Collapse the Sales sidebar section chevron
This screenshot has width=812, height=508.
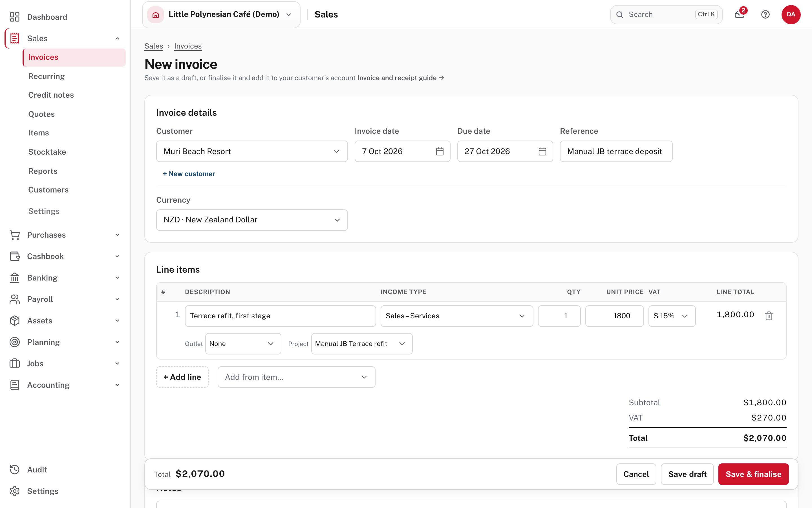point(117,38)
